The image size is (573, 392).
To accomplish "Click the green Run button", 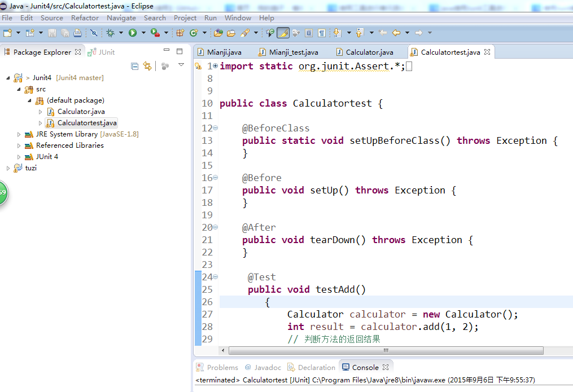I will pyautogui.click(x=133, y=33).
